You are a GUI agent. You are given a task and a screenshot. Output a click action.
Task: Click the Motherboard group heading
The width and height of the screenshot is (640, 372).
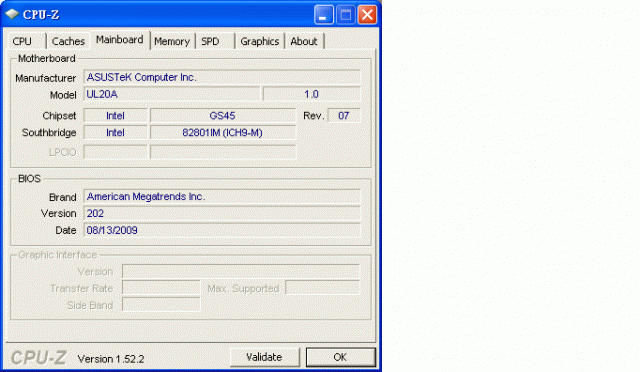click(x=47, y=58)
